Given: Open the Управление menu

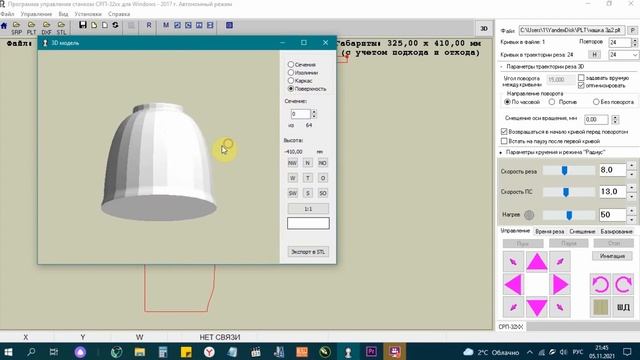Looking at the screenshot, I should pyautogui.click(x=36, y=14).
